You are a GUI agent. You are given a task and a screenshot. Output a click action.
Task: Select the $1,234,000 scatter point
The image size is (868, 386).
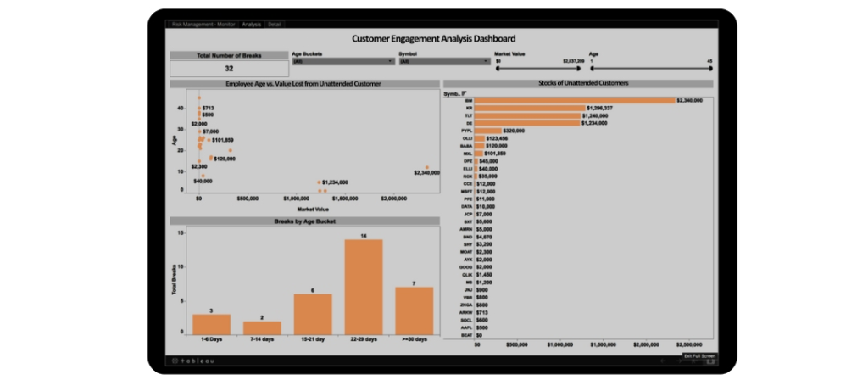[319, 182]
